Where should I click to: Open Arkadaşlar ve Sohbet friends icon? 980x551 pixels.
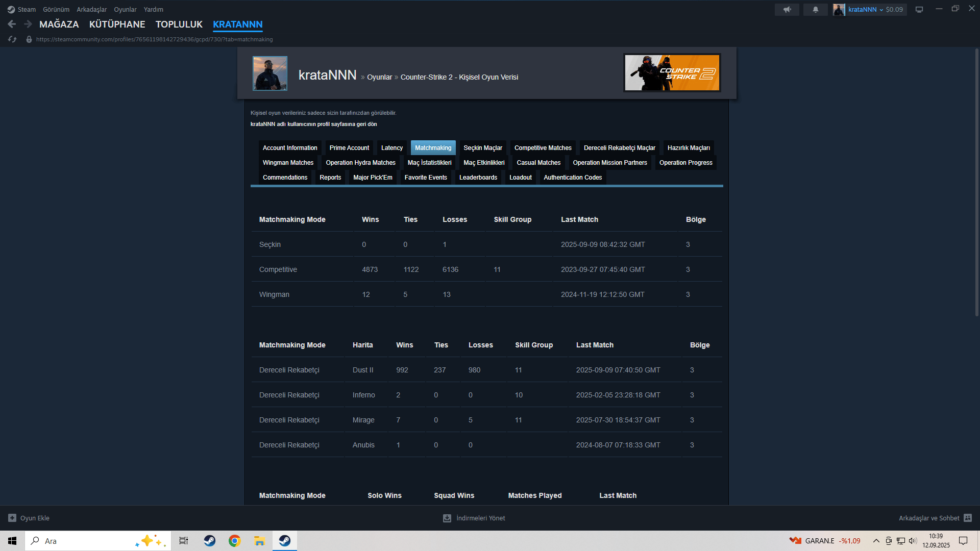(968, 518)
